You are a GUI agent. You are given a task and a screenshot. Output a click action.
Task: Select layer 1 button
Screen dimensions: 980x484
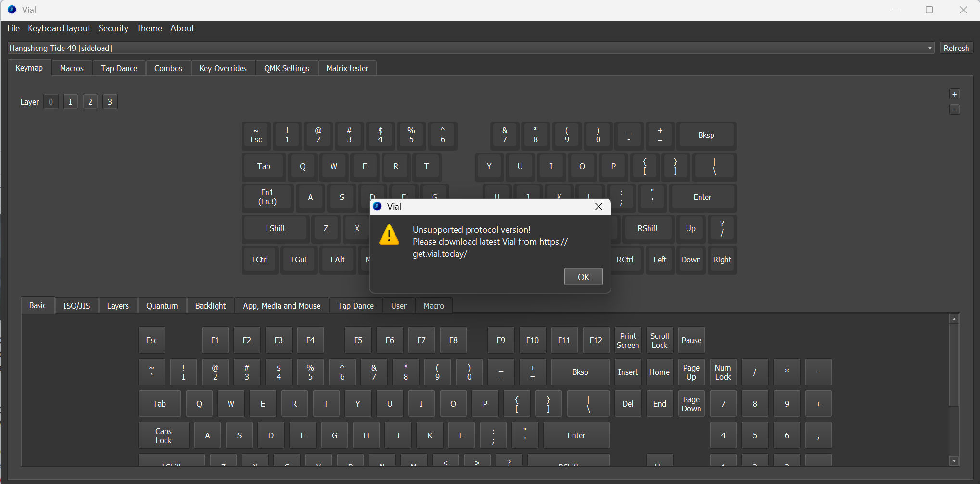[x=71, y=102]
